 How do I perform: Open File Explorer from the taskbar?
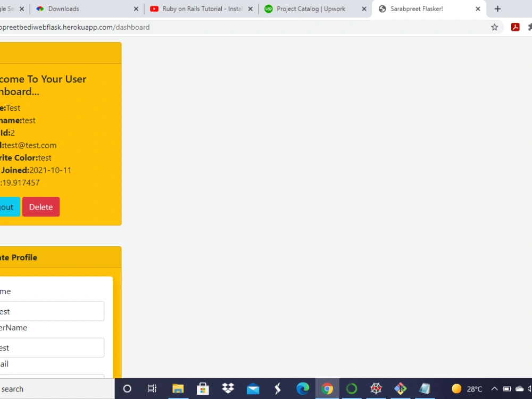pos(178,389)
